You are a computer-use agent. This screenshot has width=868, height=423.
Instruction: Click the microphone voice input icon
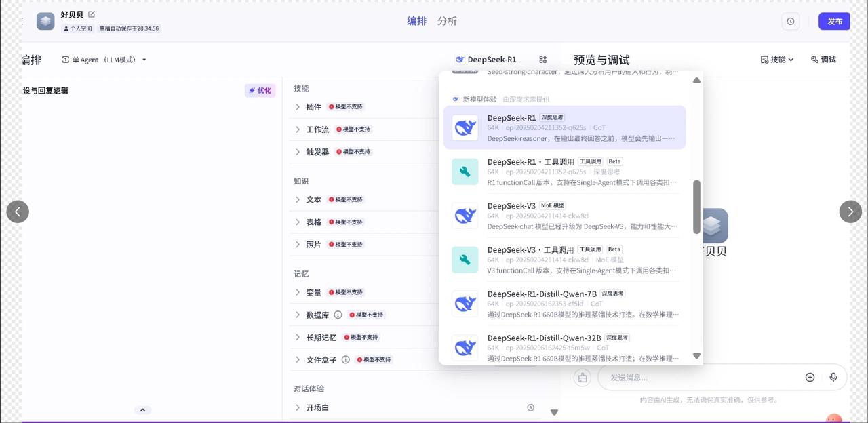click(833, 377)
